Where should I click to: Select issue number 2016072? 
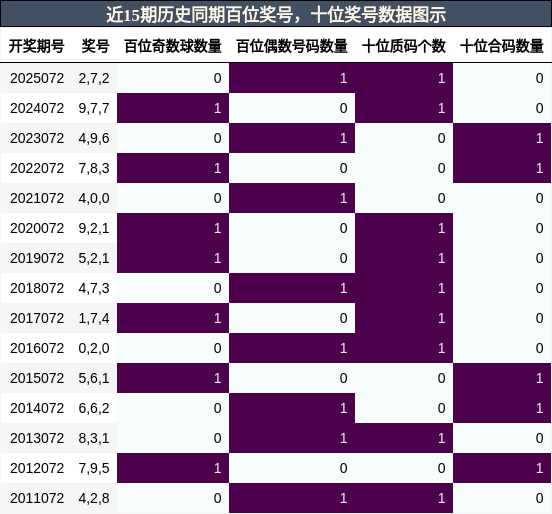coord(37,348)
